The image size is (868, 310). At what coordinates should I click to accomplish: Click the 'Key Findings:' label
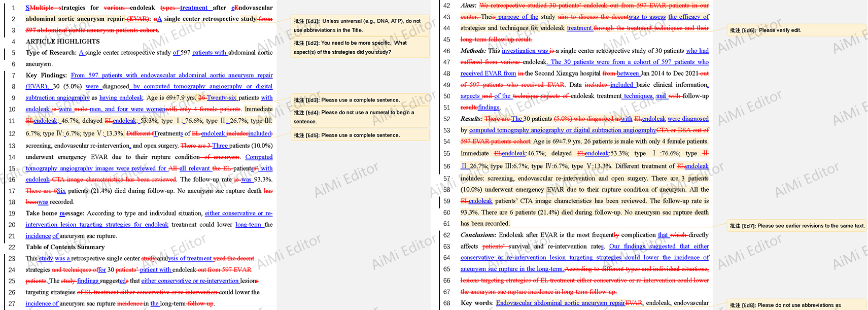pos(46,75)
